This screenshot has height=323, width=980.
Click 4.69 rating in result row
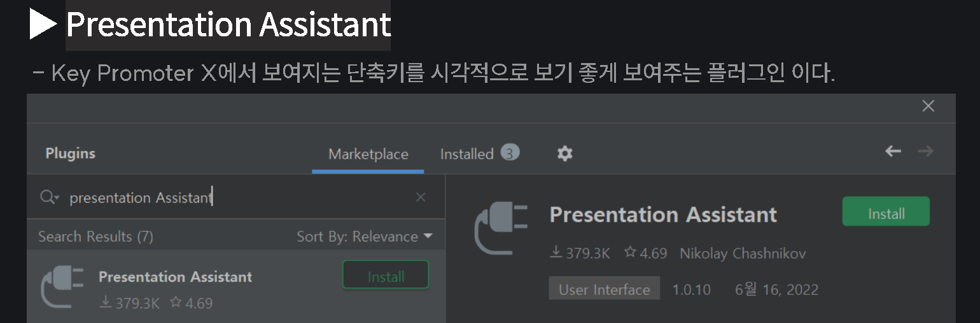pos(191,303)
